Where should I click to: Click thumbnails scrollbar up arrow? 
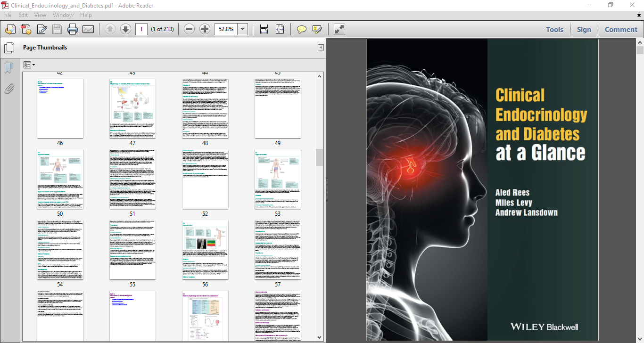pos(320,76)
